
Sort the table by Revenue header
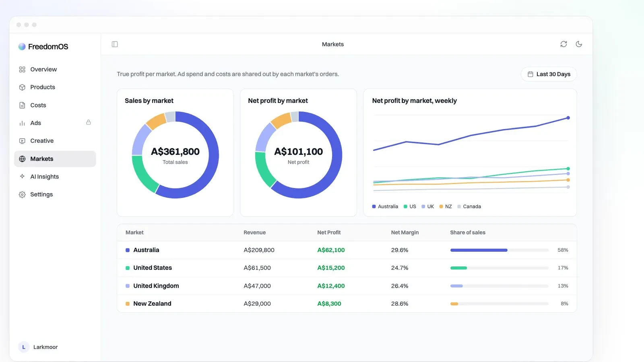tap(254, 232)
